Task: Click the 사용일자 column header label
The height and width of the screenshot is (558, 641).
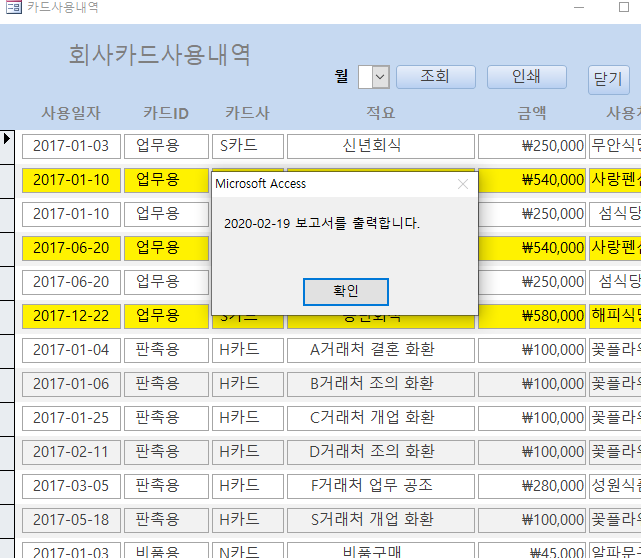Action: [x=72, y=113]
